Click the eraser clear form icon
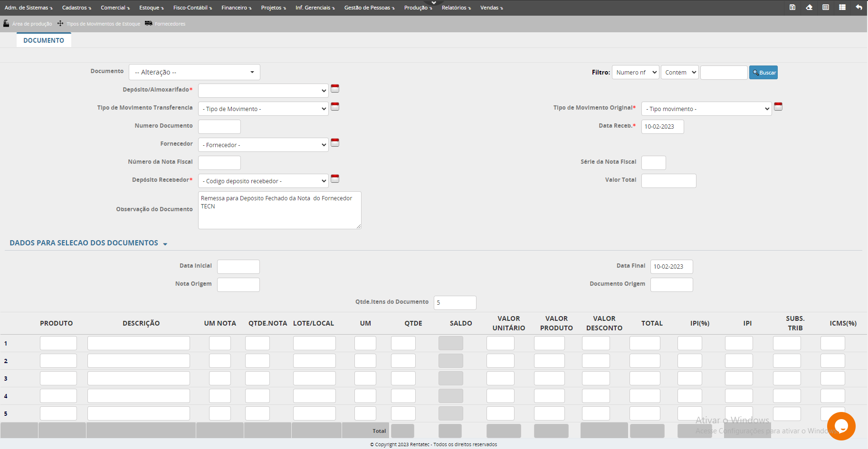Screen dimensions: 868x449 point(809,7)
